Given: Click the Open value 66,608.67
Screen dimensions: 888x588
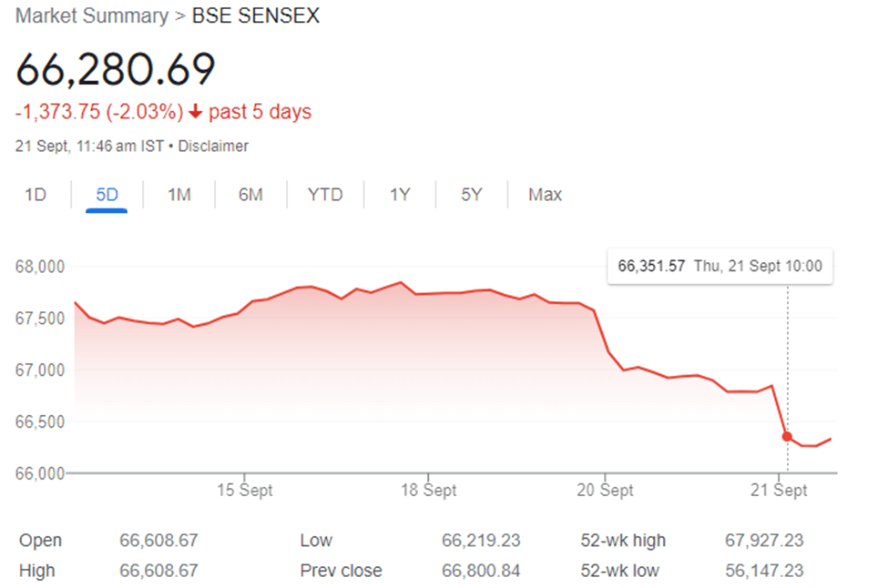Looking at the screenshot, I should point(159,540).
